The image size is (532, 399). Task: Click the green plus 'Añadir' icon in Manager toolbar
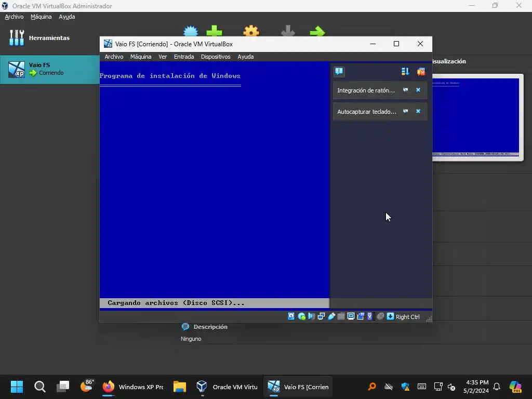click(215, 31)
